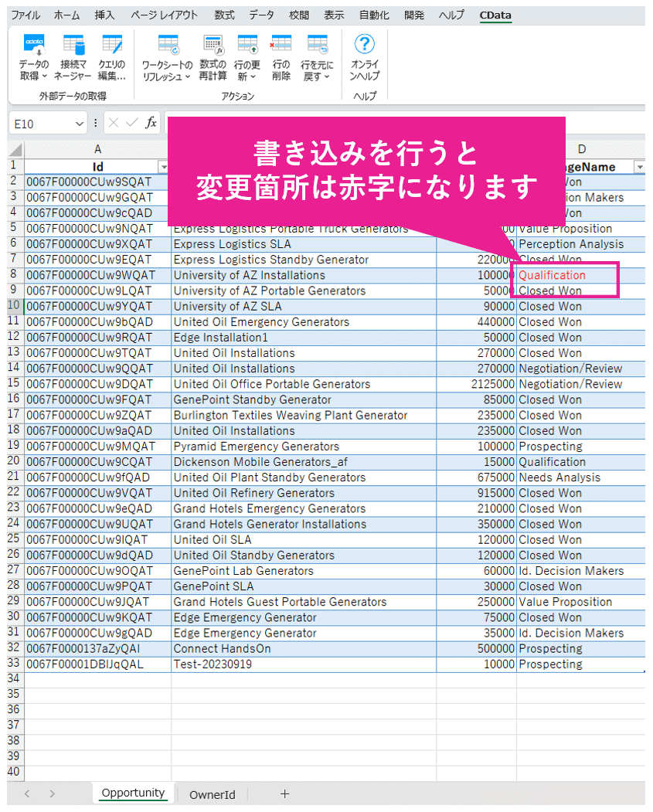Open the Id column filter dropdown
Viewport: 653px width, 812px height.
pos(164,167)
